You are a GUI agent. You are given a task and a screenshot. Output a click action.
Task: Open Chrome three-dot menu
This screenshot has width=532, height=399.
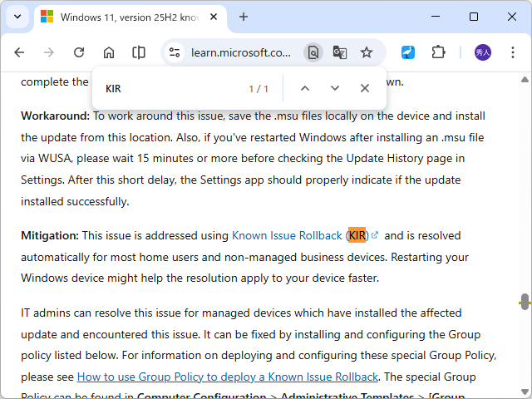click(x=513, y=52)
